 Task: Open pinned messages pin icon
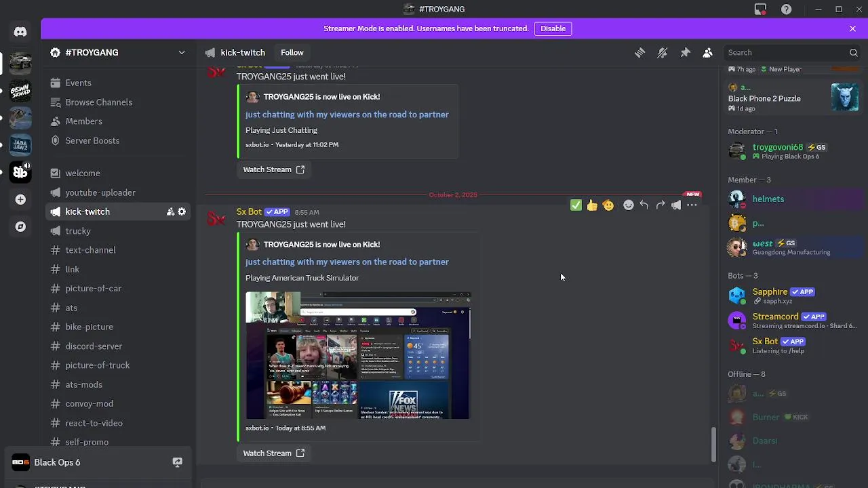[x=685, y=52]
